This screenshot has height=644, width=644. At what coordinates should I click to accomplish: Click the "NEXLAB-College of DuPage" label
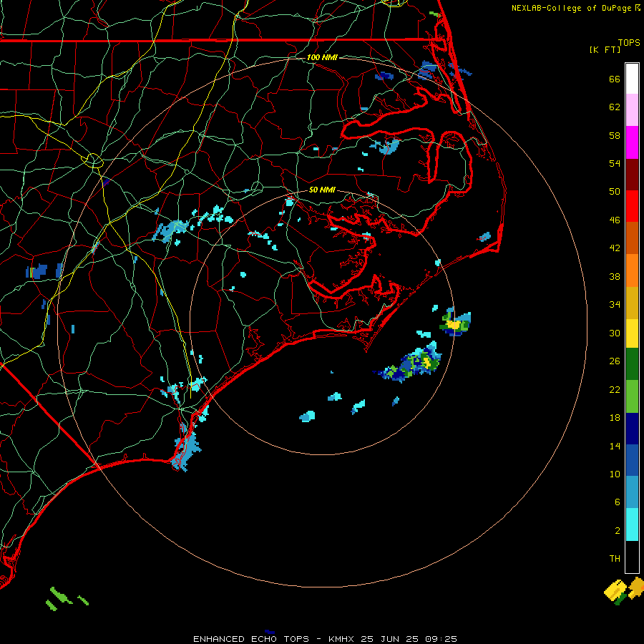click(571, 8)
